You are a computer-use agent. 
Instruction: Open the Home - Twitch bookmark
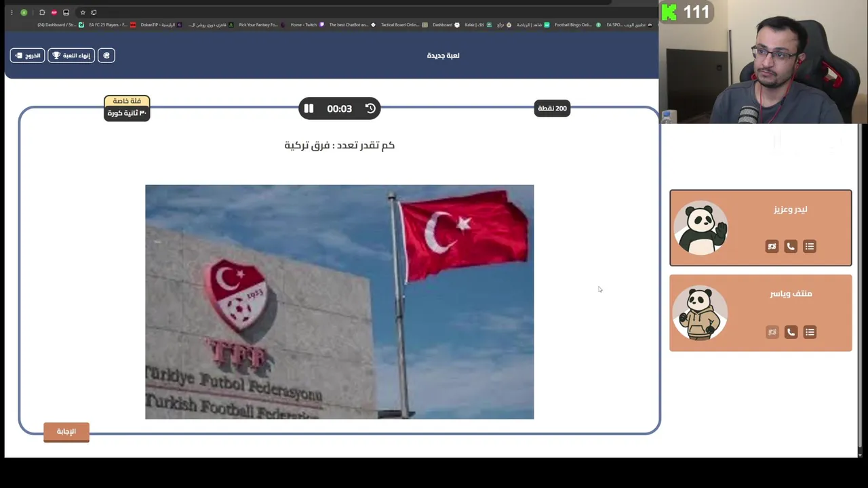(308, 25)
